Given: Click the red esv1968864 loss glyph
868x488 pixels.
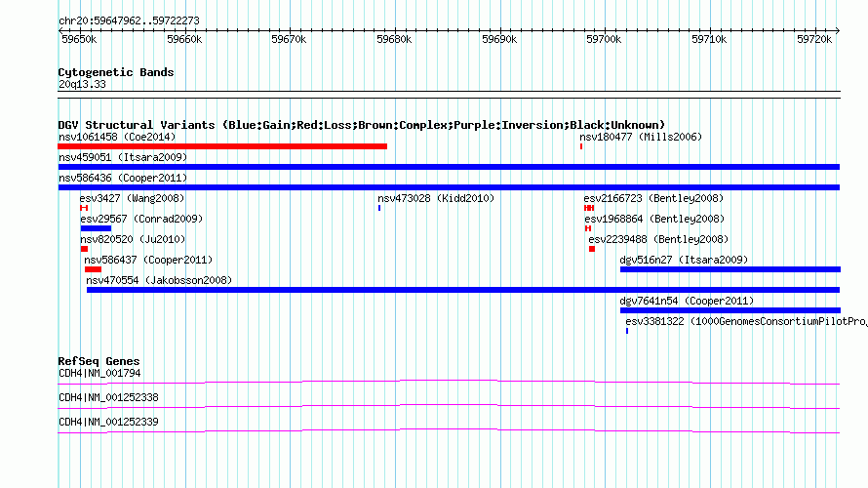Looking at the screenshot, I should pyautogui.click(x=588, y=228).
